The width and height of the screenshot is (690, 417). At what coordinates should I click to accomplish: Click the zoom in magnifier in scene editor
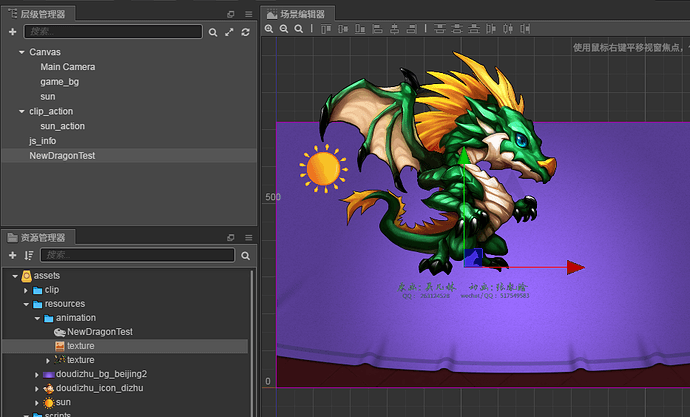tap(269, 29)
